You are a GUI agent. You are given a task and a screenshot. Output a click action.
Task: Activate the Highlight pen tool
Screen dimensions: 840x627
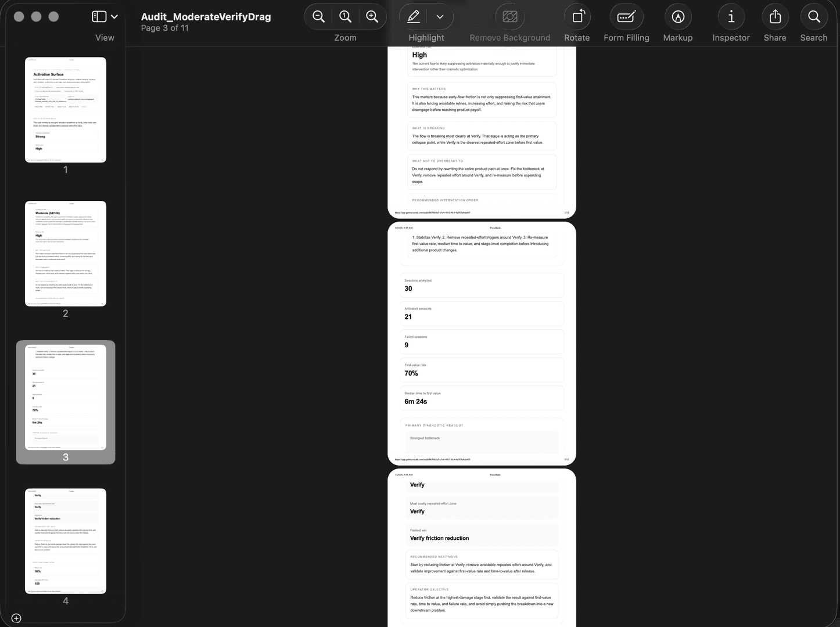[414, 17]
